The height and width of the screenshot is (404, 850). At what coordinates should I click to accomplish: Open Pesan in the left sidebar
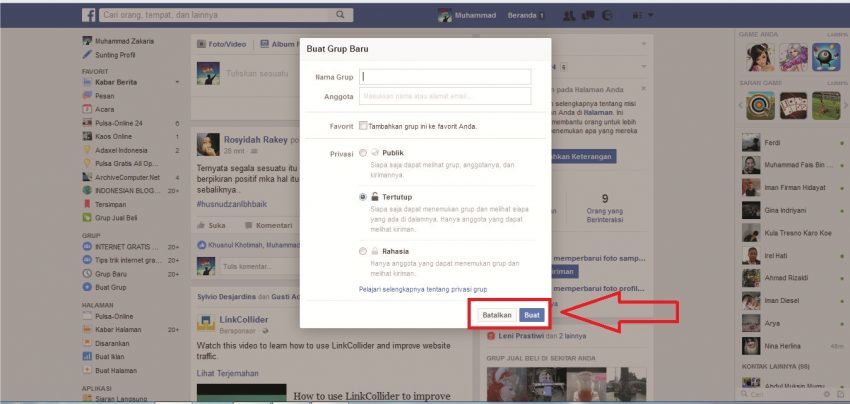click(105, 96)
